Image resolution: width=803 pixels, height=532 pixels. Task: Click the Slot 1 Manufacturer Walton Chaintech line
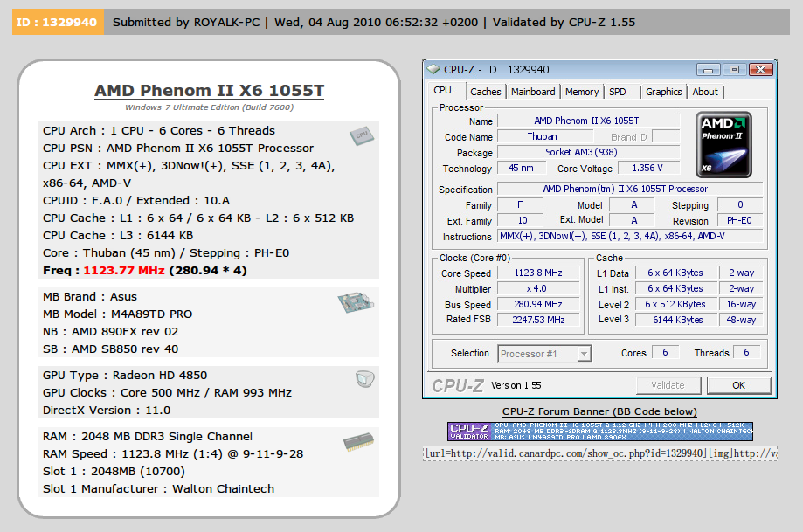[159, 489]
